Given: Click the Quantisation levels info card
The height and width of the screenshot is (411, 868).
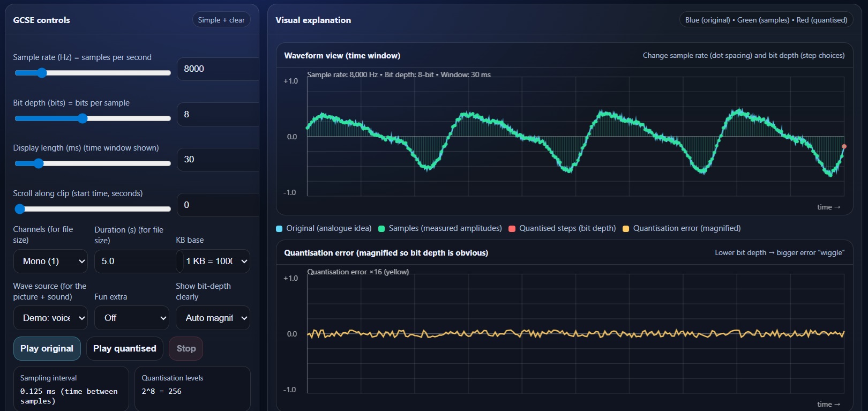Looking at the screenshot, I should (x=192, y=388).
